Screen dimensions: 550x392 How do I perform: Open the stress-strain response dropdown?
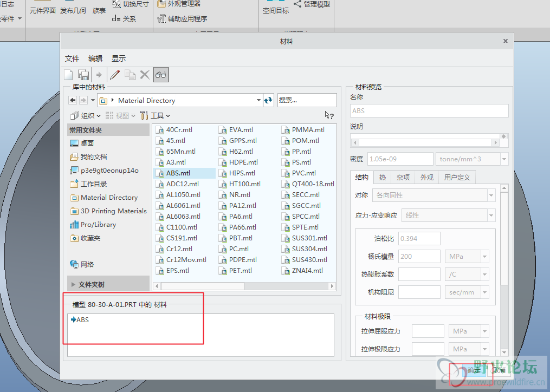pyautogui.click(x=491, y=215)
